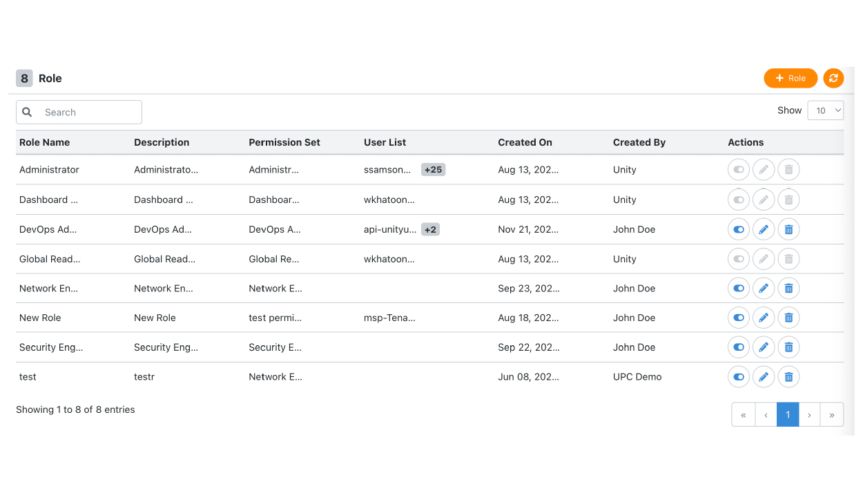
Task: Delete the DevOps Admin role
Action: point(788,229)
